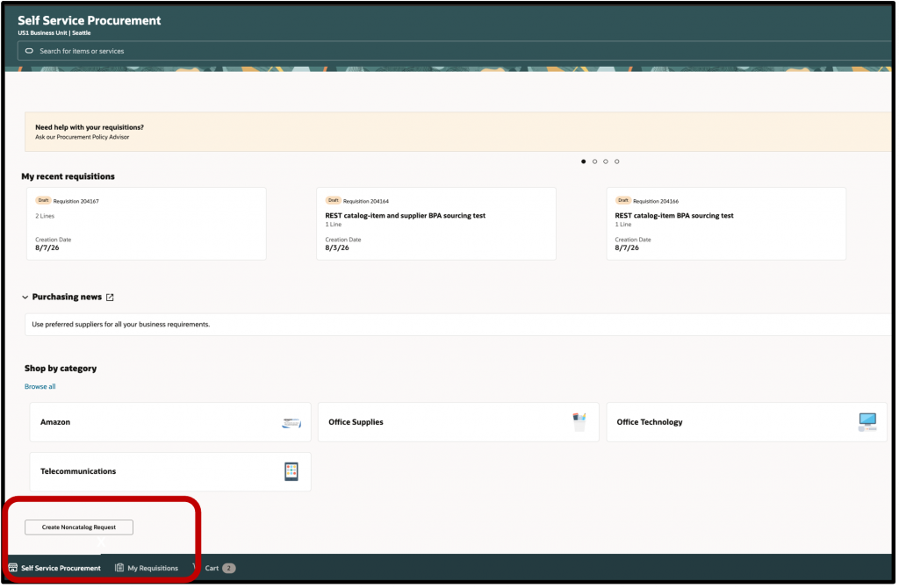Viewport: 899px width, 588px height.
Task: Select the second banner carousel dot
Action: click(x=594, y=161)
